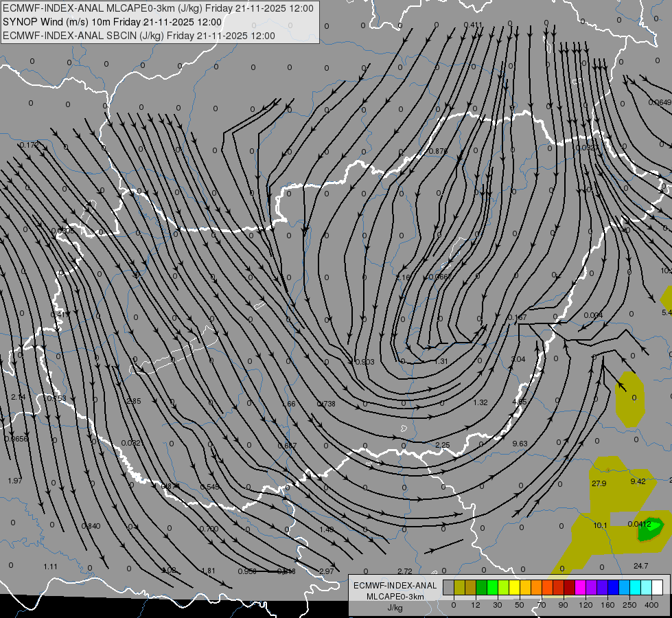Select the dark green legend swatch
The width and height of the screenshot is (672, 618).
pos(481,587)
